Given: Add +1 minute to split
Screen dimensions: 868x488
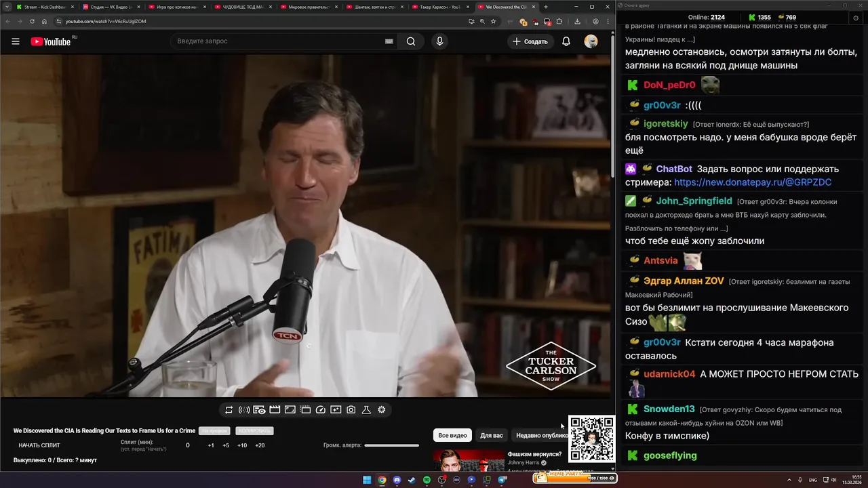Looking at the screenshot, I should pyautogui.click(x=211, y=445).
